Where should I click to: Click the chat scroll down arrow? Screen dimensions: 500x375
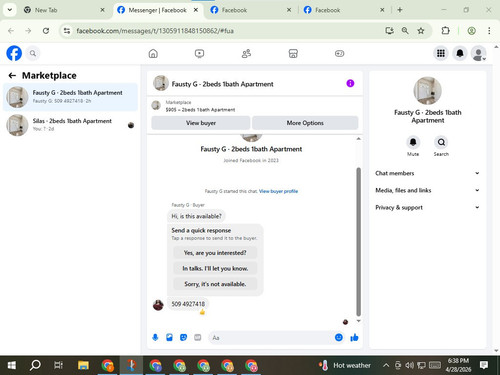click(x=359, y=321)
